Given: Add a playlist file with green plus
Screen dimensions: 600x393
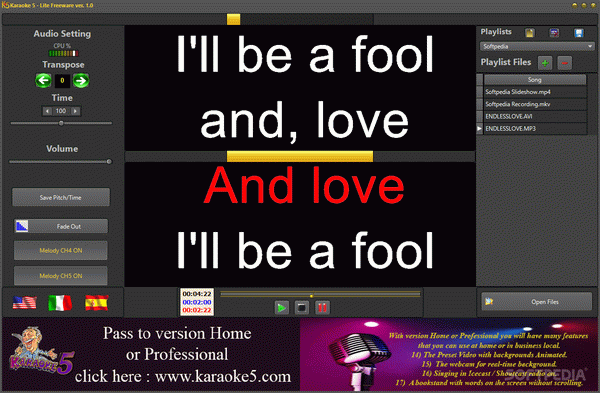Looking at the screenshot, I should click(545, 63).
